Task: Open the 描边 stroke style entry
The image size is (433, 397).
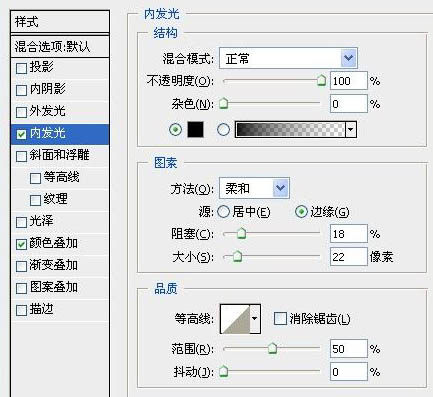Action: tap(60, 310)
